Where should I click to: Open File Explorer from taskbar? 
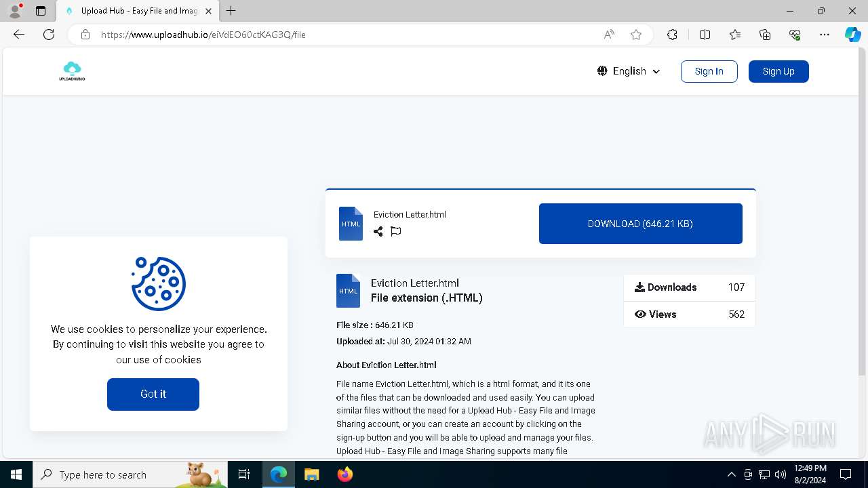click(x=311, y=474)
